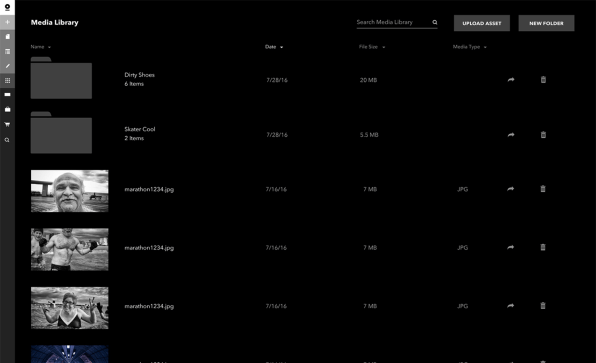
Task: Click the plus add icon in sidebar
Action: coord(7,22)
